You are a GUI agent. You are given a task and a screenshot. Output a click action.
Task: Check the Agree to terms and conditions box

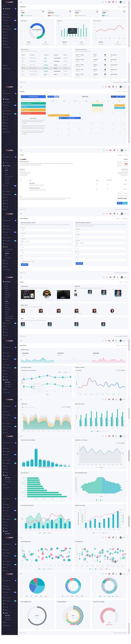coord(21,261)
